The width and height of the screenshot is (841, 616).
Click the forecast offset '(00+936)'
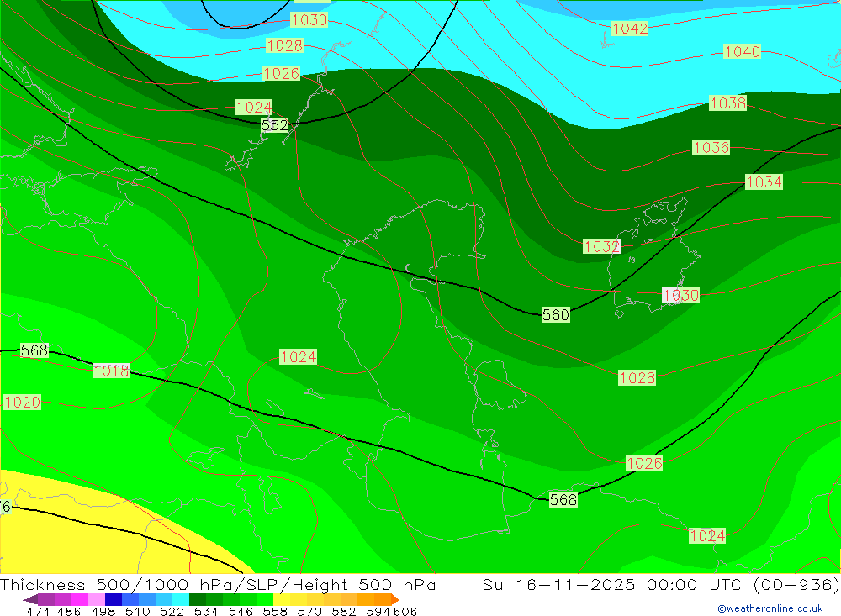click(x=796, y=584)
